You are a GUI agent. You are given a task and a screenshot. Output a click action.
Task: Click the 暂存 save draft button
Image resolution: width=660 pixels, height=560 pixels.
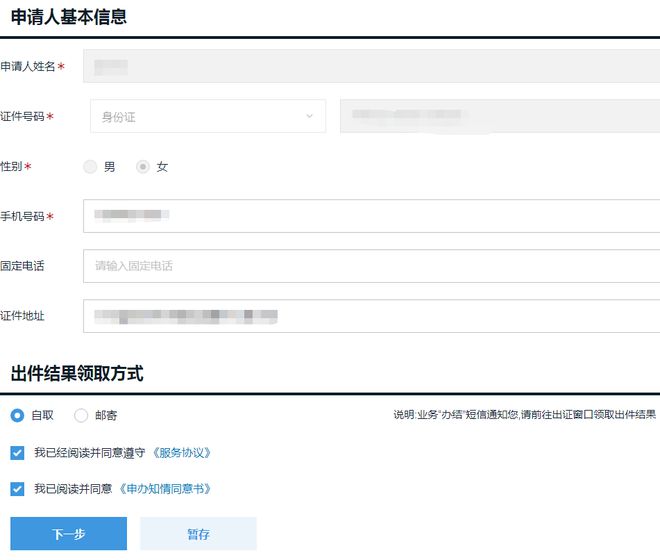coord(198,533)
